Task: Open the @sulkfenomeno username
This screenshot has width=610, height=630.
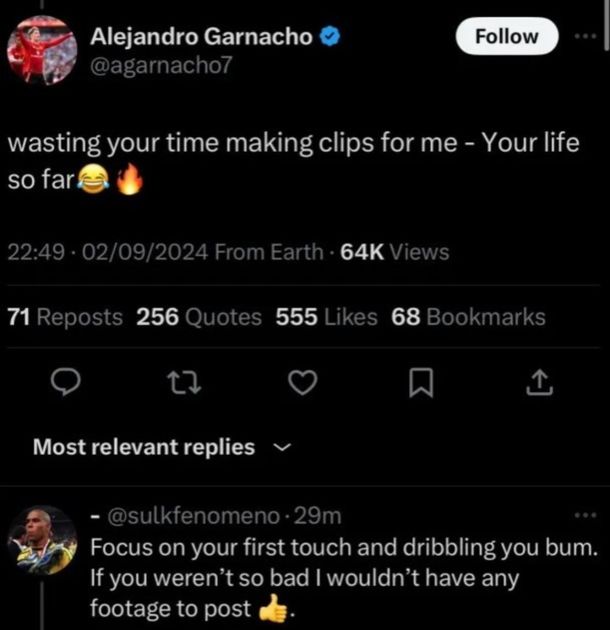Action: point(193,516)
